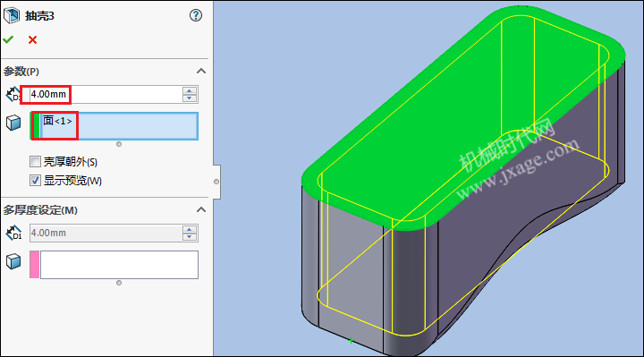Decrease shell thickness with down spinner
Screen dimensions: 644x357
[x=190, y=98]
